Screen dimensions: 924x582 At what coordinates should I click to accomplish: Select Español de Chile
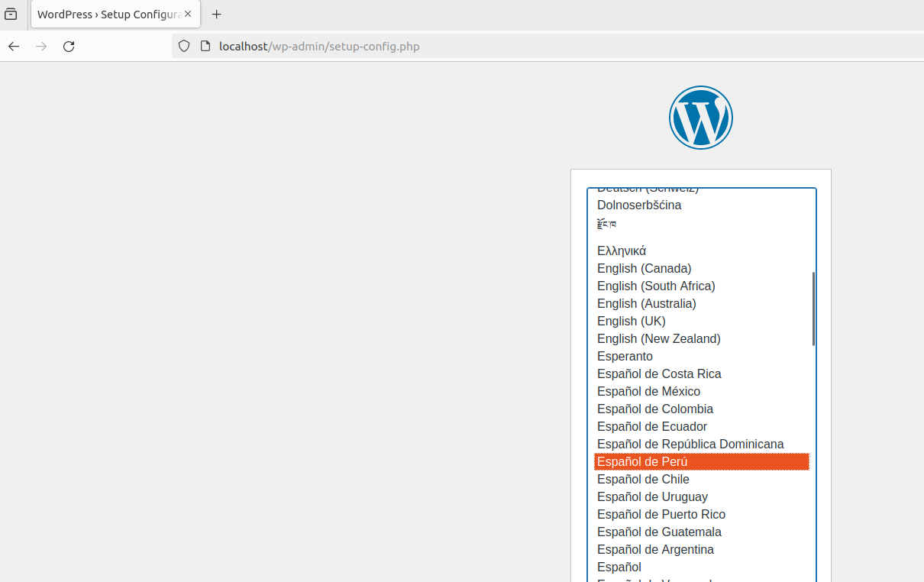(701, 479)
